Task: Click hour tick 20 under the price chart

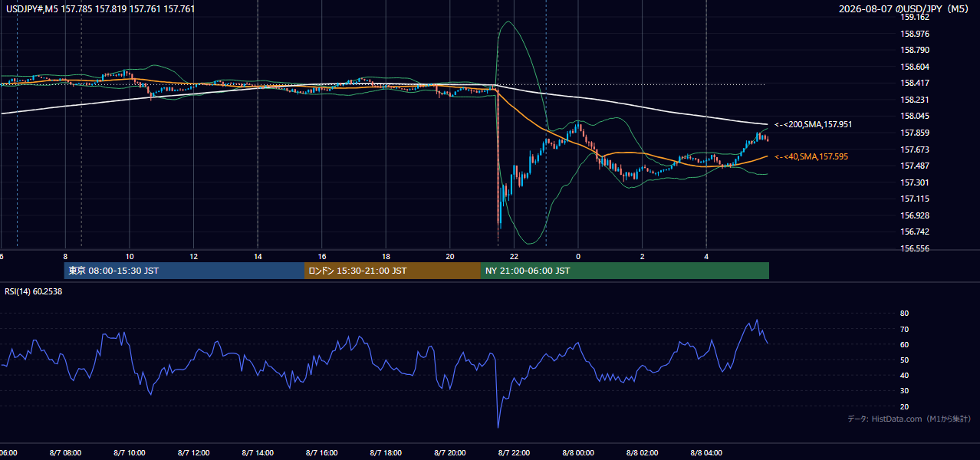Action: [450, 256]
